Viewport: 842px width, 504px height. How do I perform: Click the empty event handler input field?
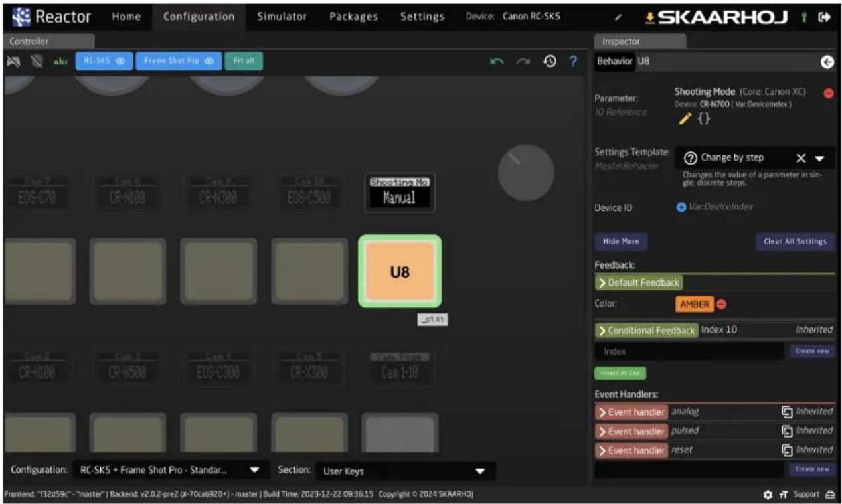tap(689, 469)
